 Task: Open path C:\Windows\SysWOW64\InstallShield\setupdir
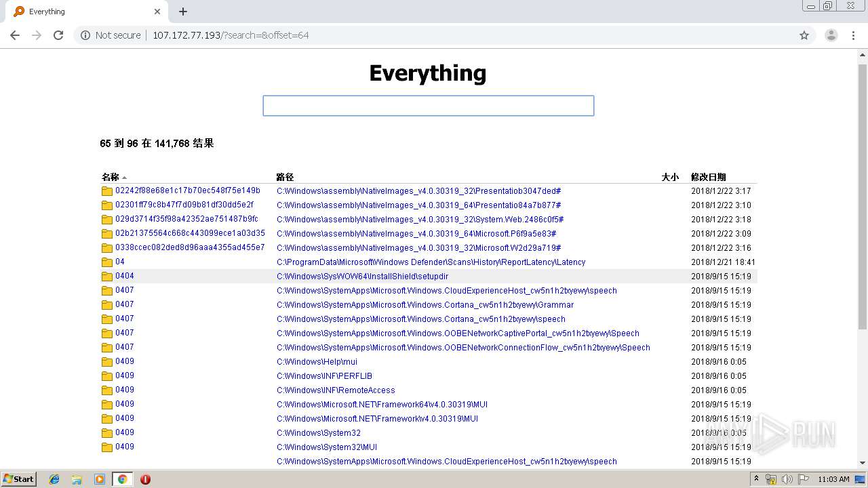[x=363, y=277]
